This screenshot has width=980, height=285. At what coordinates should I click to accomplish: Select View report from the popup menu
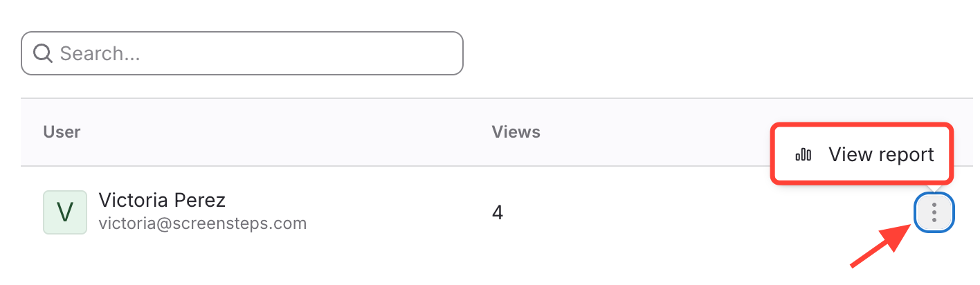coord(880,154)
